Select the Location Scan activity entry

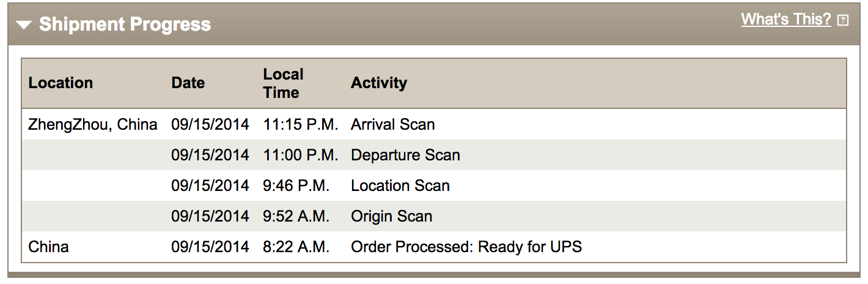point(400,186)
